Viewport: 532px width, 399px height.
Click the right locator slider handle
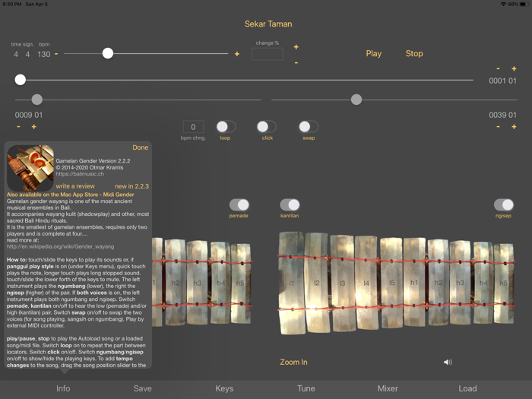click(356, 100)
